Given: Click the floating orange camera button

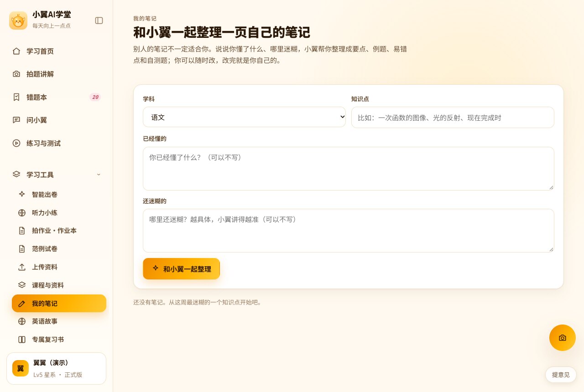Looking at the screenshot, I should coord(563,338).
